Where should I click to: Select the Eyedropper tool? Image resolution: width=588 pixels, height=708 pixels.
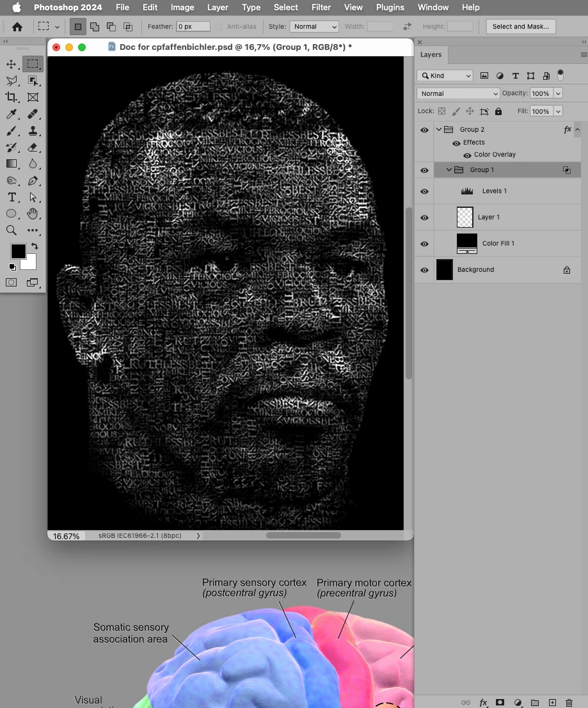click(12, 114)
